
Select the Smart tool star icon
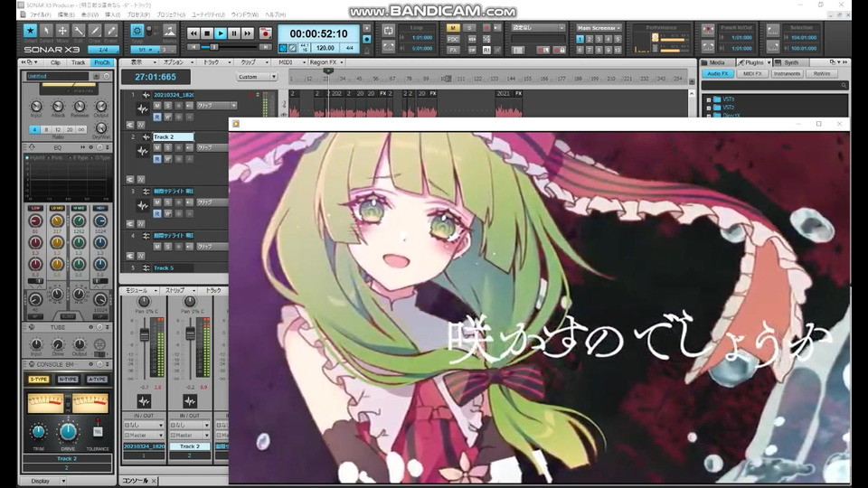[31, 31]
